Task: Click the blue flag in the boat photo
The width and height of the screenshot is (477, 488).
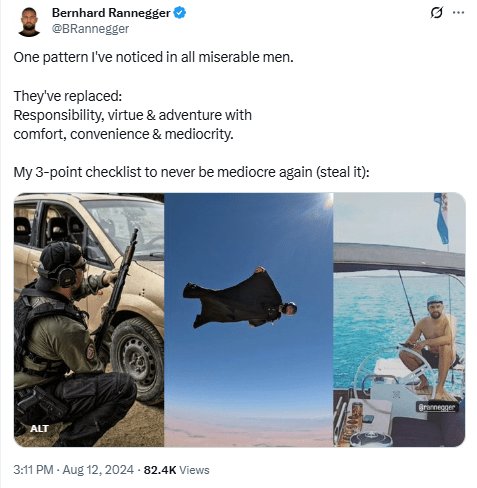Action: [x=441, y=218]
